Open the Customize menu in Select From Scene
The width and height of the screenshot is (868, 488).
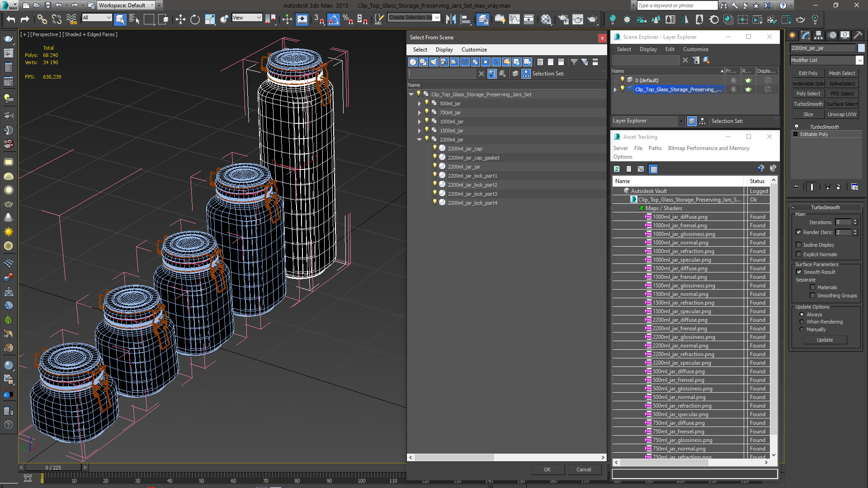(474, 50)
